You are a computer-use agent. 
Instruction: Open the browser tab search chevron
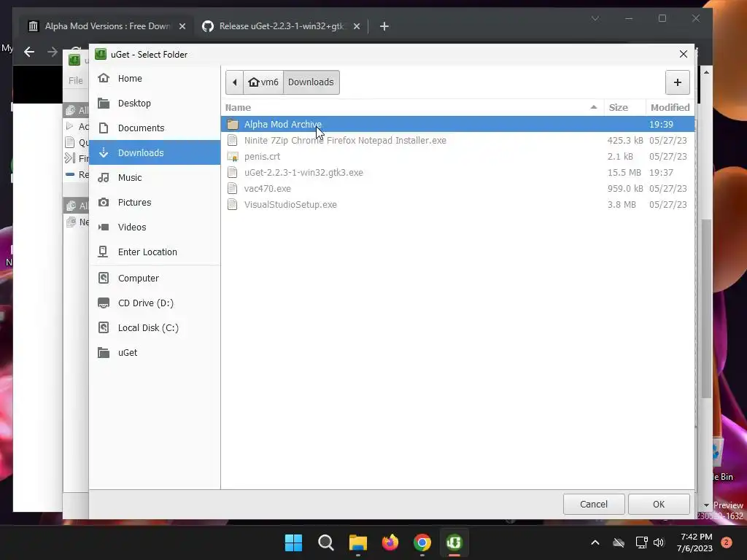coord(595,18)
